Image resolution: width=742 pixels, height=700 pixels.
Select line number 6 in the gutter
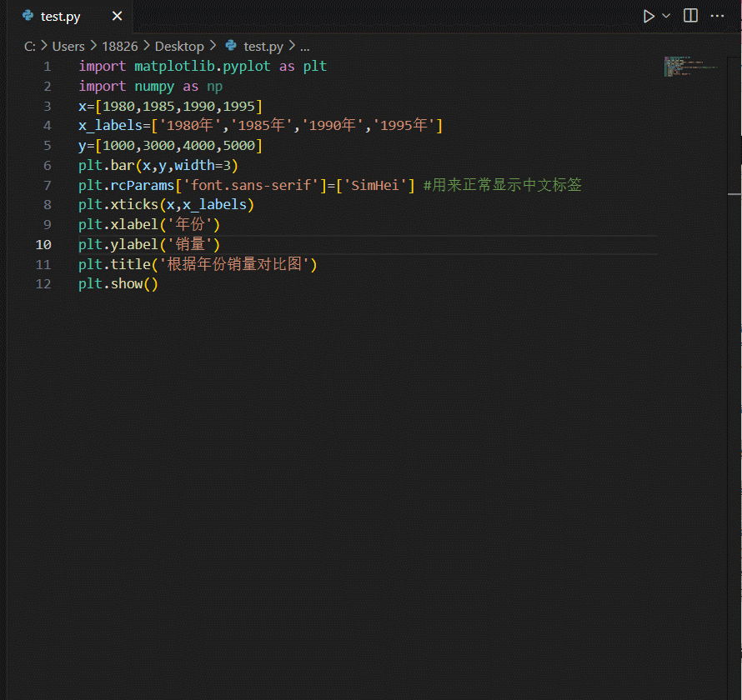point(47,166)
